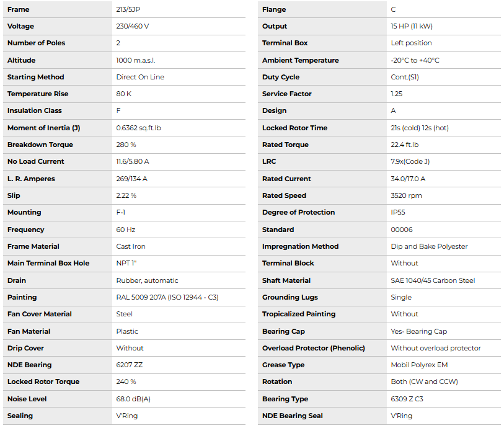Select the Painting value RAL 5009 207A

click(x=167, y=297)
